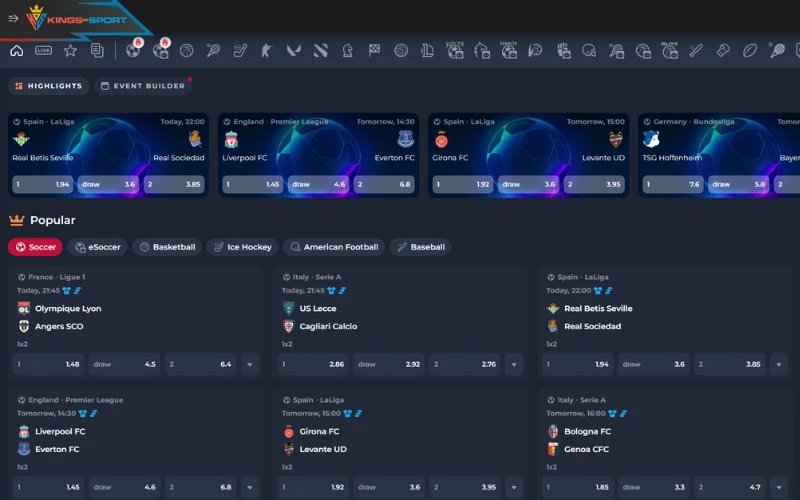Image resolution: width=800 pixels, height=500 pixels.
Task: Select the American Football filter under Popular
Action: [x=334, y=247]
